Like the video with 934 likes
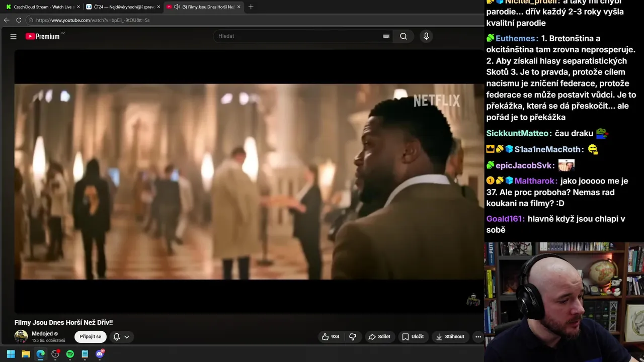The height and width of the screenshot is (362, 644). (330, 337)
